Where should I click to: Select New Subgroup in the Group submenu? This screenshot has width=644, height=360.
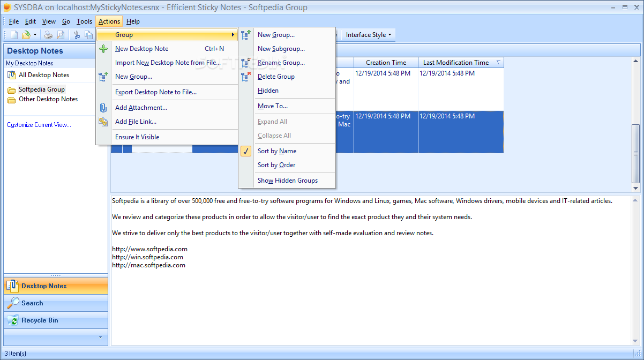287,49
